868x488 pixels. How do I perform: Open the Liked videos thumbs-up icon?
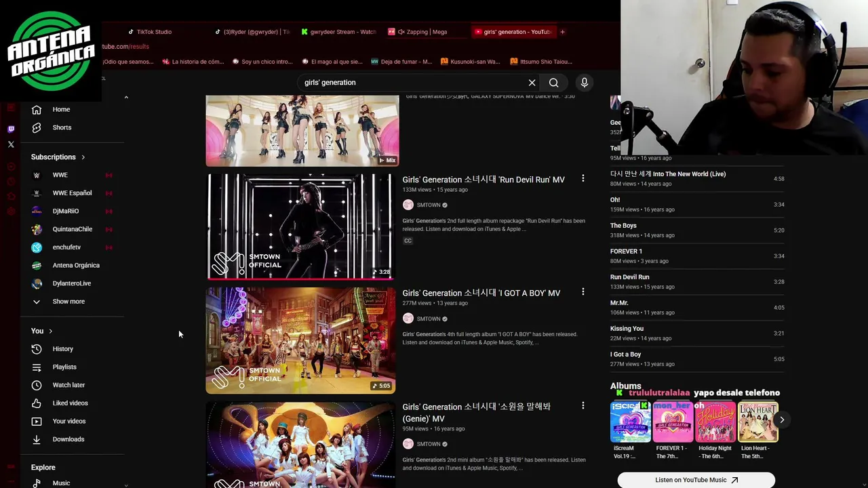pyautogui.click(x=37, y=403)
